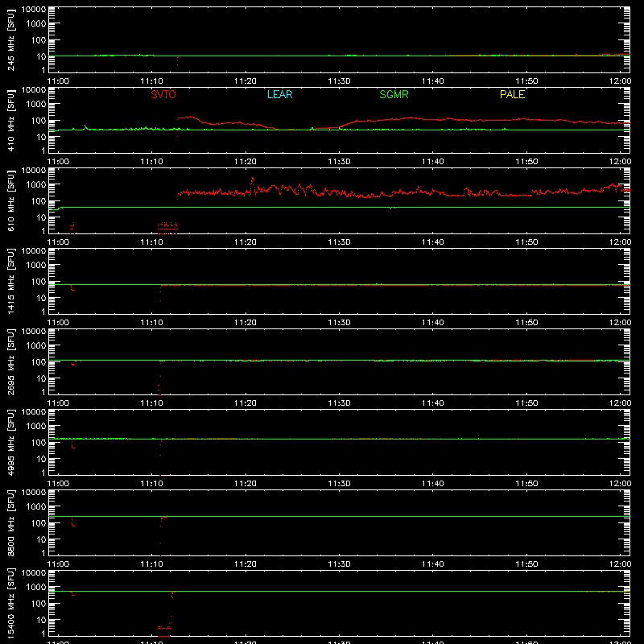
Task: Select the 15400 MHz [SFU] axis title
Action: click(x=11, y=603)
